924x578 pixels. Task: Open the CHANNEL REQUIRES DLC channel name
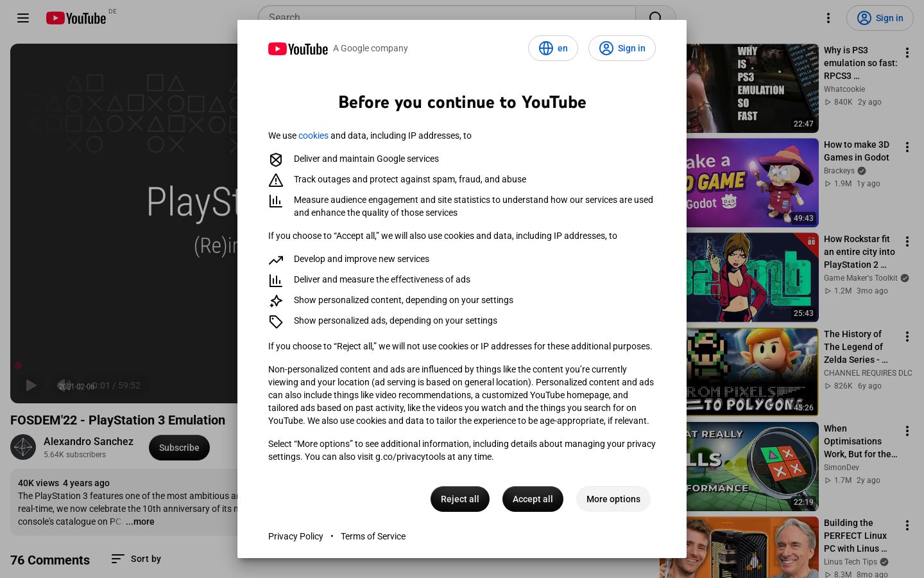tap(868, 373)
